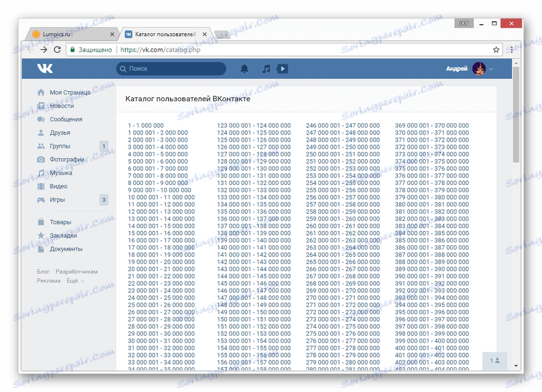542x392 pixels.
Task: Open range 400 000 001 - 401 000 000
Action: click(x=432, y=348)
